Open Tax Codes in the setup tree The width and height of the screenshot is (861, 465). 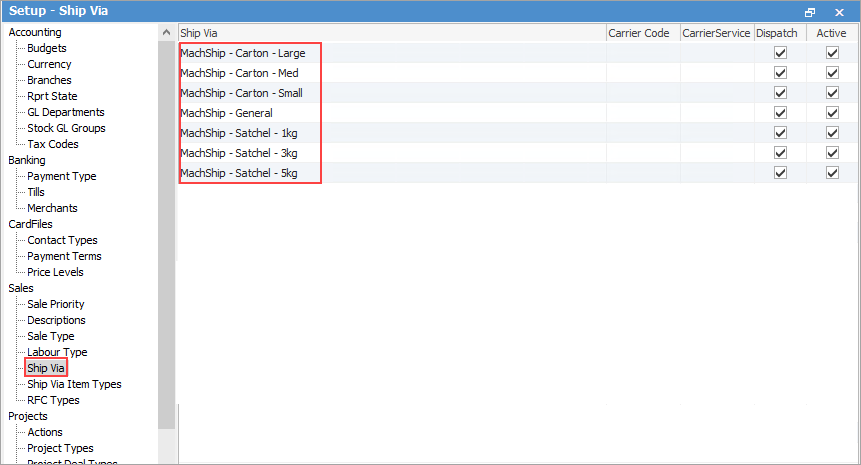[53, 144]
